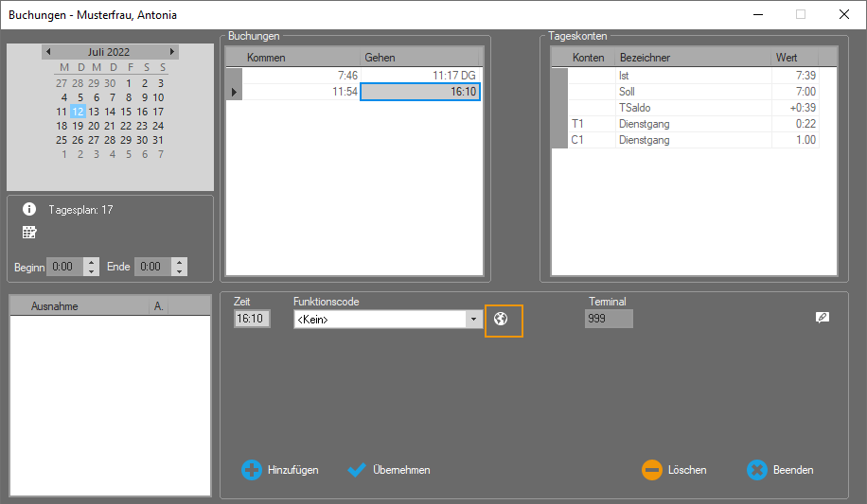Screen dimensions: 867x504
Task: Go to previous month in calendar
Action: click(x=48, y=52)
